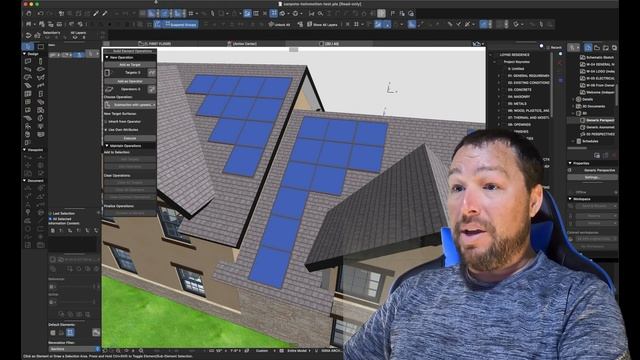Click the new-view icon below Navigator tree
Screen dimensions: 640x360
coord(597,155)
